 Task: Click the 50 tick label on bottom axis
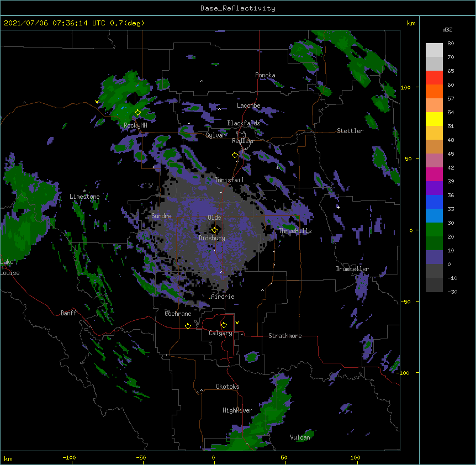tap(284, 457)
